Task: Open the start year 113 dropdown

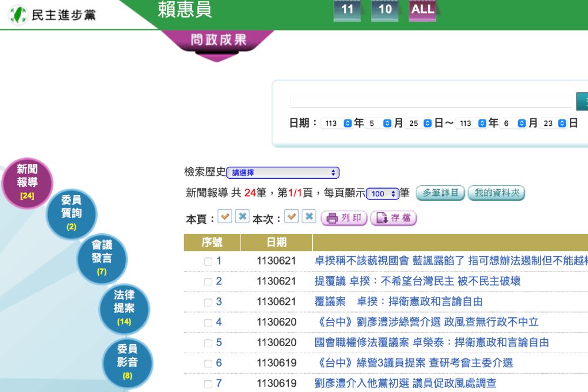Action: click(337, 123)
